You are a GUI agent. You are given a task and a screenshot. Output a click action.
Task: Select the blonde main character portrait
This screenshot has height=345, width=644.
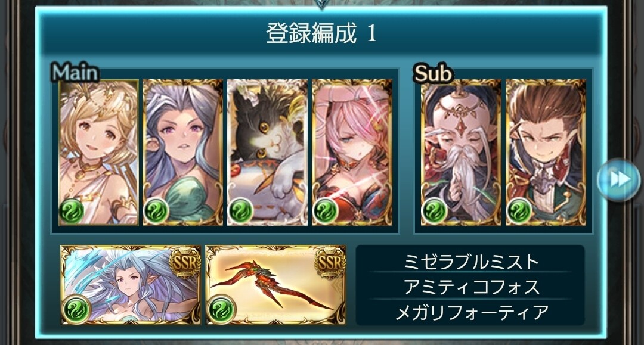pyautogui.click(x=98, y=153)
